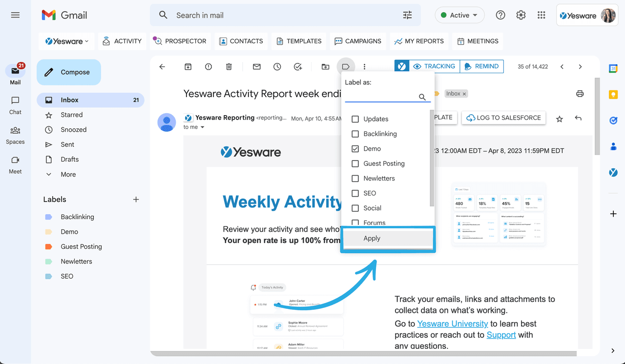Click Apply to confirm labels

point(372,239)
